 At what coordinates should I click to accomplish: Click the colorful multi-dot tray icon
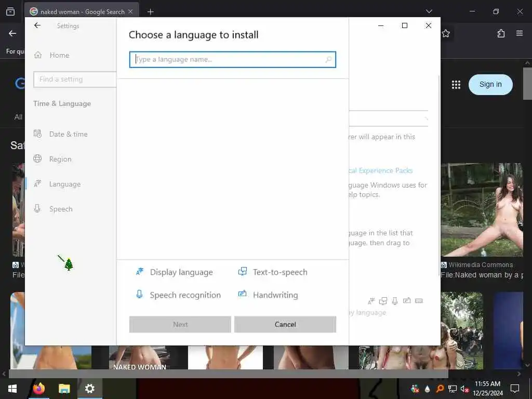click(x=415, y=389)
